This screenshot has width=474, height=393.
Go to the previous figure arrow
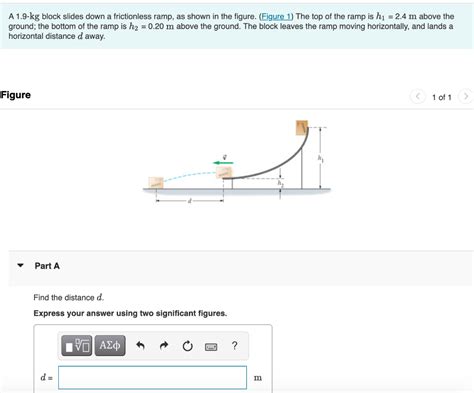pos(418,96)
